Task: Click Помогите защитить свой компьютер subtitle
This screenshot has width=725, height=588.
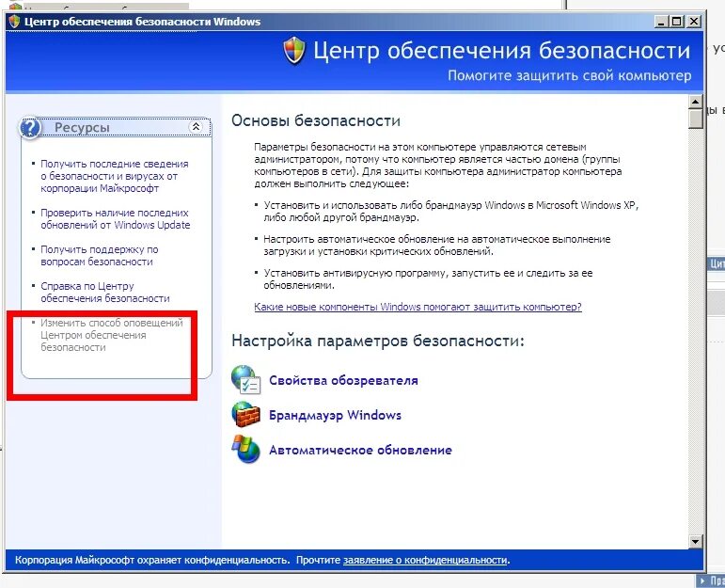Action: click(x=569, y=75)
